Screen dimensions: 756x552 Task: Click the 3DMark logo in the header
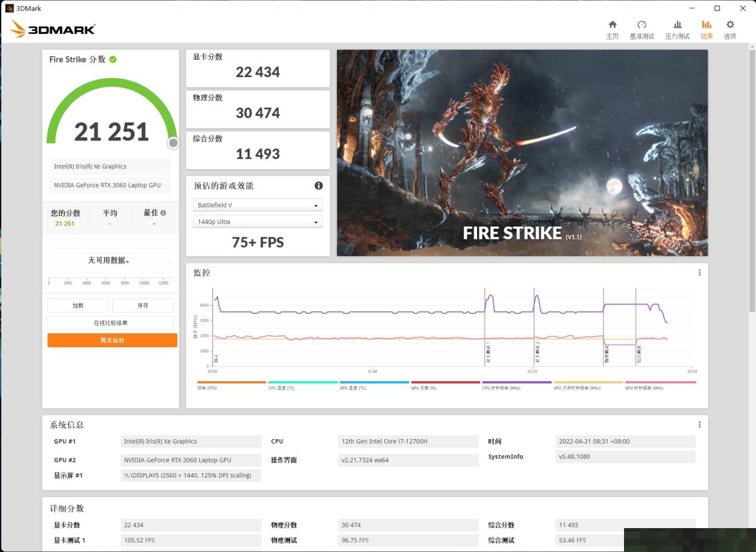pos(53,28)
